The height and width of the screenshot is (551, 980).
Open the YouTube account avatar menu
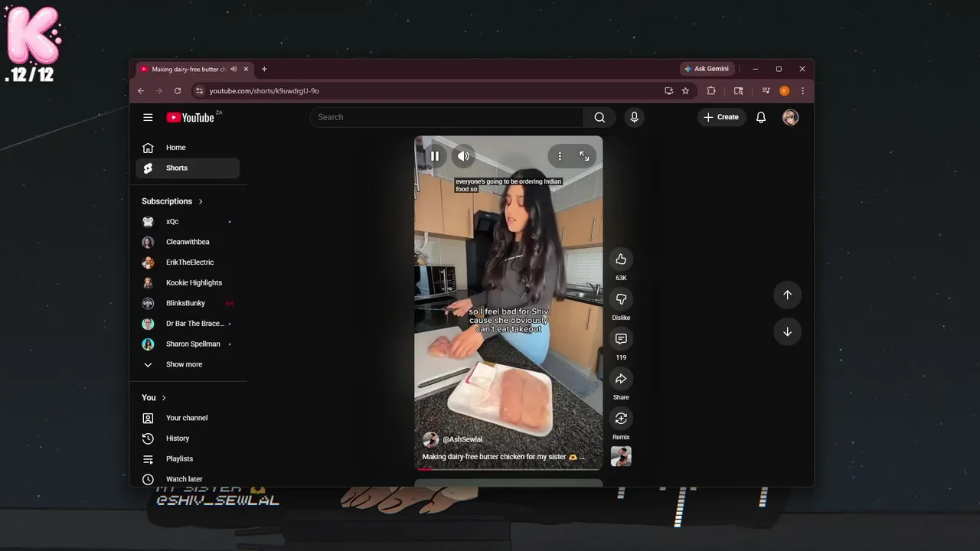[790, 117]
